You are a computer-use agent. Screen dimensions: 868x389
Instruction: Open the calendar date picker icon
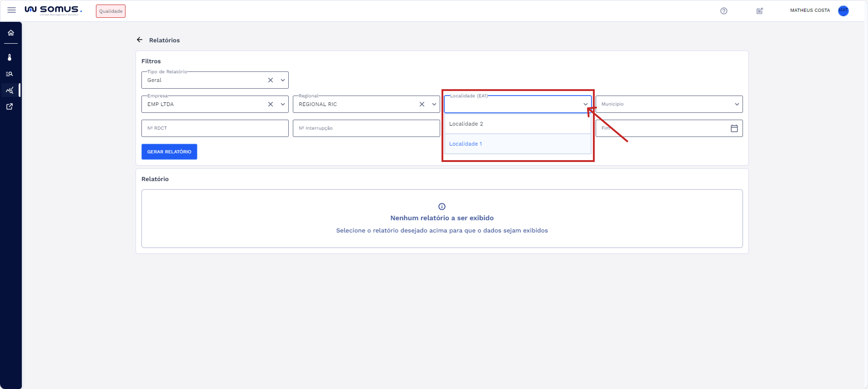click(734, 129)
